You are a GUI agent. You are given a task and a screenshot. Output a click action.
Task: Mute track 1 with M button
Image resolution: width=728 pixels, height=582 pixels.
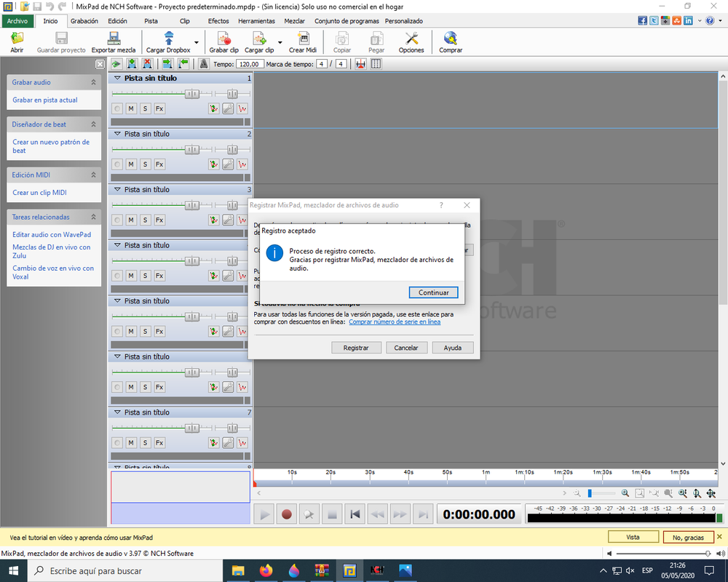point(131,108)
